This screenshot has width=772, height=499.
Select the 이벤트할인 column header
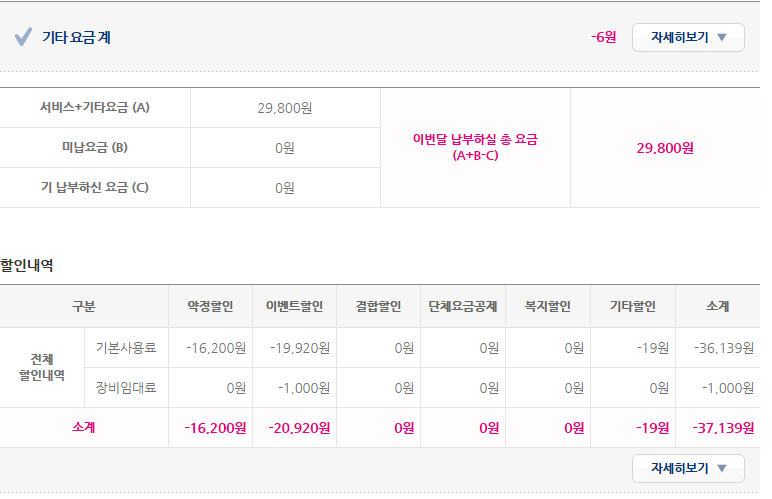point(295,307)
